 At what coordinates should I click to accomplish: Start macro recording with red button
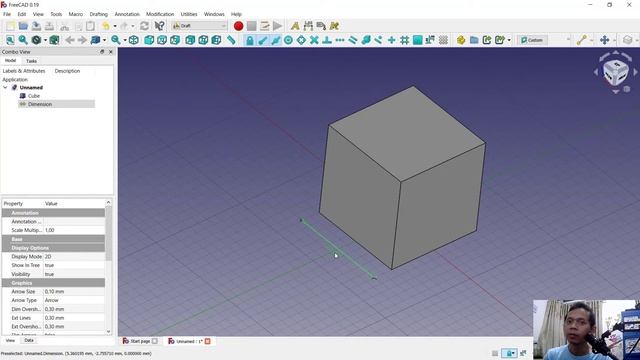pyautogui.click(x=239, y=26)
